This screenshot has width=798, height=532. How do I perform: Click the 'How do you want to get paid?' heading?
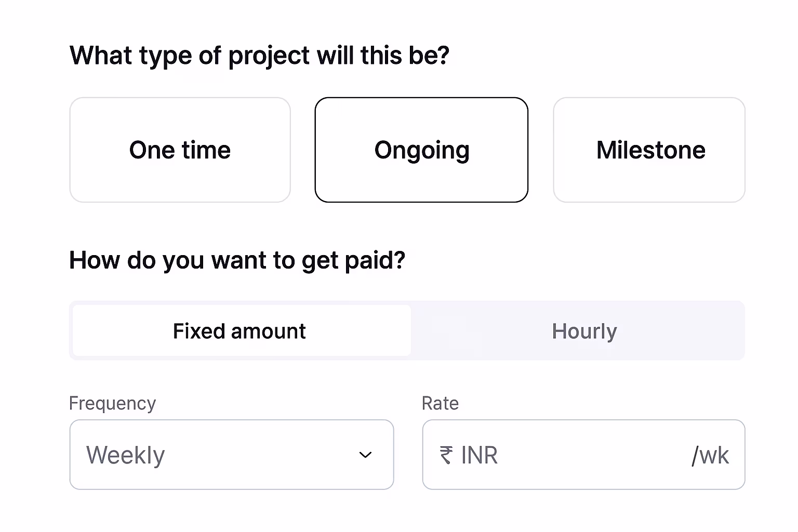point(237,260)
